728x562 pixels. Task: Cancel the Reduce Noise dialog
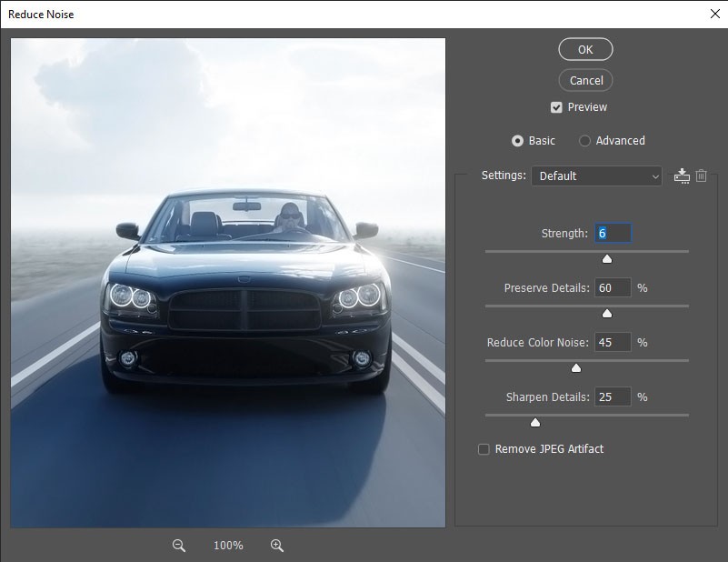coord(585,80)
